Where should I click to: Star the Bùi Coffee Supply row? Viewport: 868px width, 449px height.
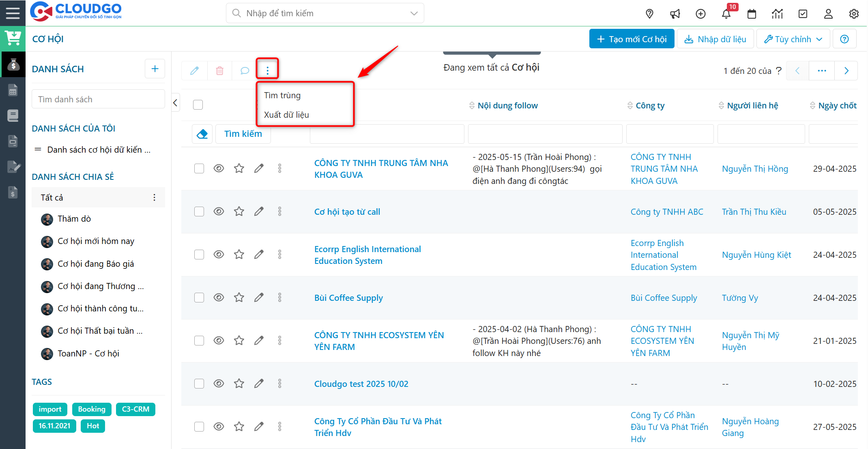pyautogui.click(x=239, y=298)
